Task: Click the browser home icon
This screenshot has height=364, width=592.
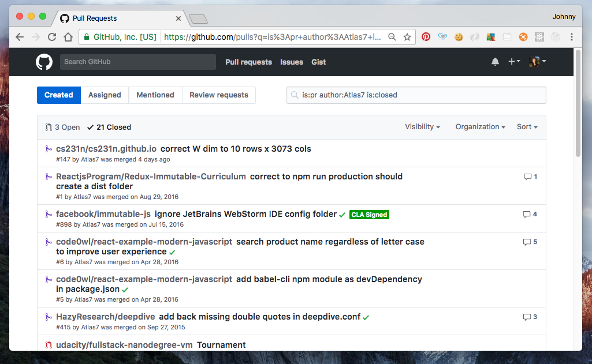Action: (x=68, y=37)
